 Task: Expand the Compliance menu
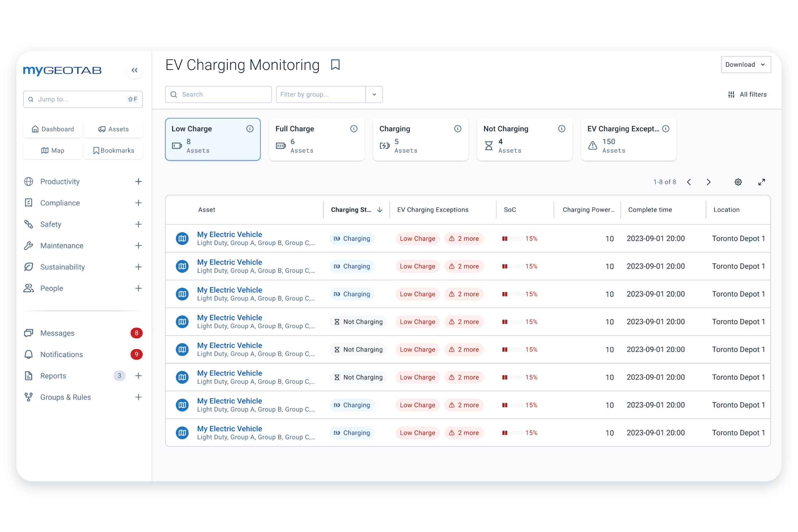point(138,203)
